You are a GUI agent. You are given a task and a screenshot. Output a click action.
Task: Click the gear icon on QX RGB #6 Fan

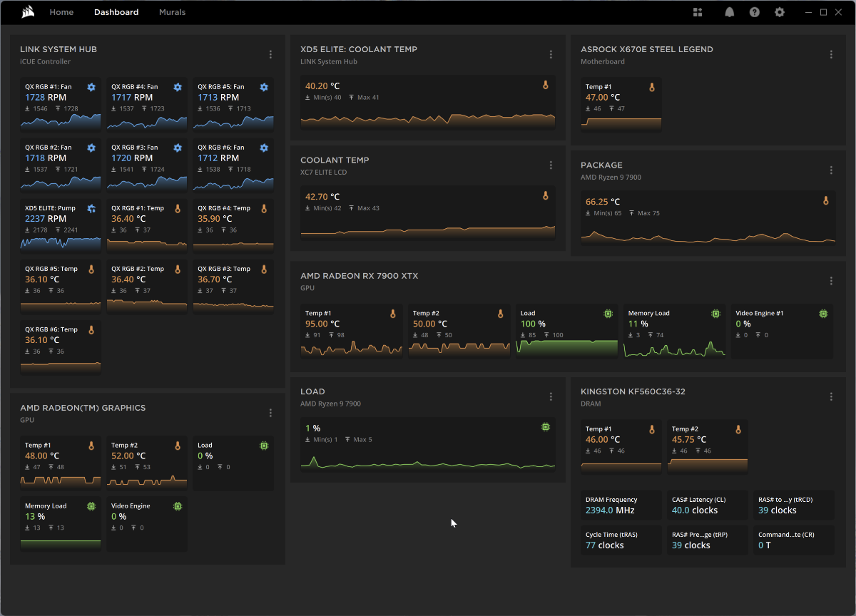pyautogui.click(x=264, y=148)
